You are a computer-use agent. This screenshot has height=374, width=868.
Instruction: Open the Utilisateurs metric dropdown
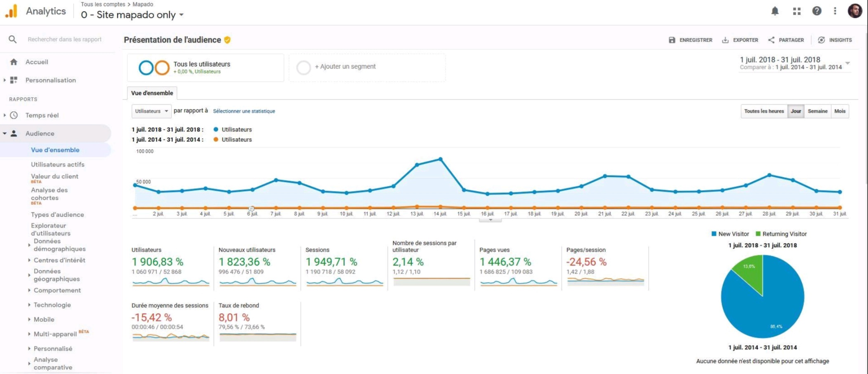[x=151, y=111]
